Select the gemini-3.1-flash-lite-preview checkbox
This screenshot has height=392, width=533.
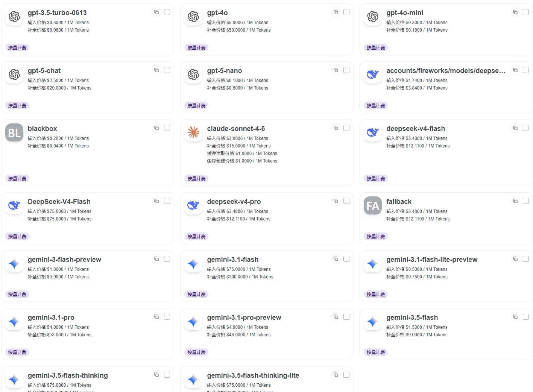click(526, 259)
